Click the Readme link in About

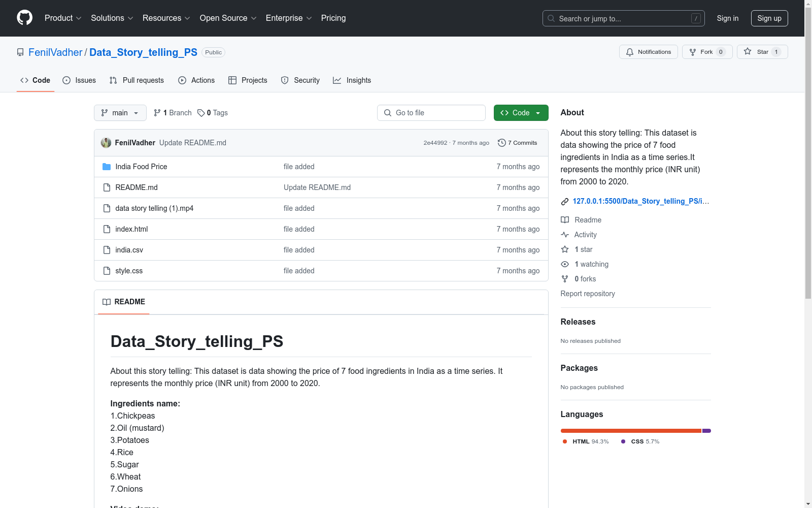coord(581,220)
